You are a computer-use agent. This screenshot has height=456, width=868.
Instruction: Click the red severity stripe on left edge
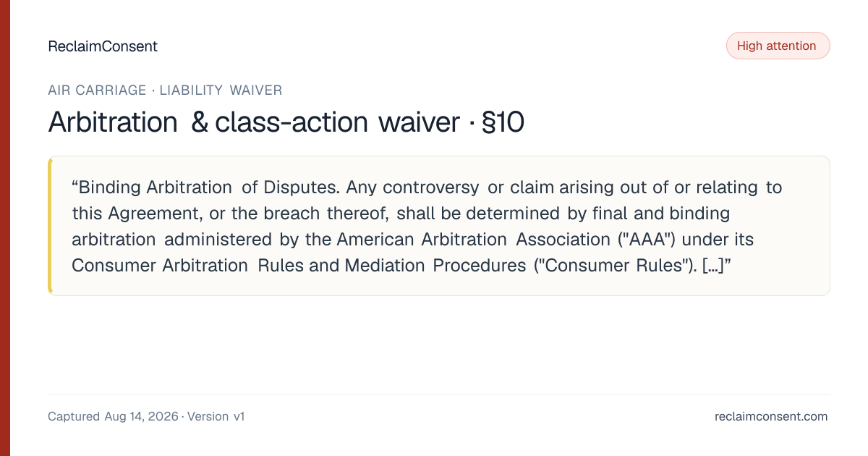pyautogui.click(x=5, y=228)
